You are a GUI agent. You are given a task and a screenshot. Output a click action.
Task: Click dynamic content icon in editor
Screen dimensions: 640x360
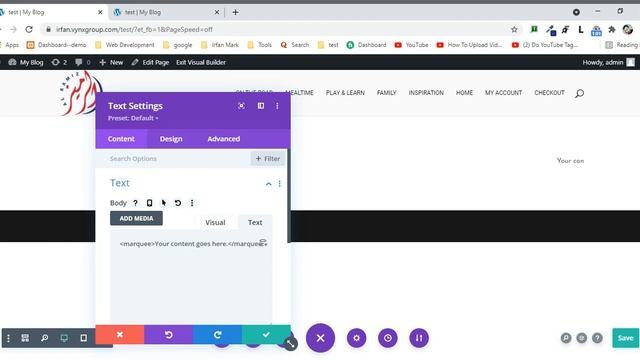click(263, 242)
